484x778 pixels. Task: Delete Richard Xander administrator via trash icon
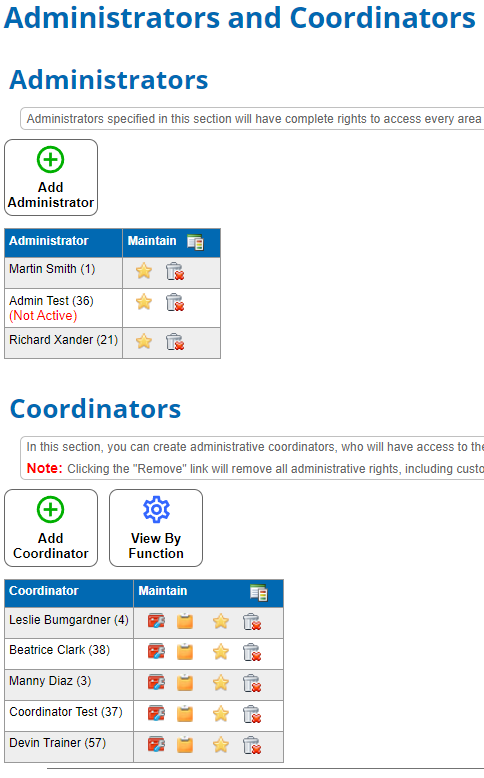tap(175, 342)
